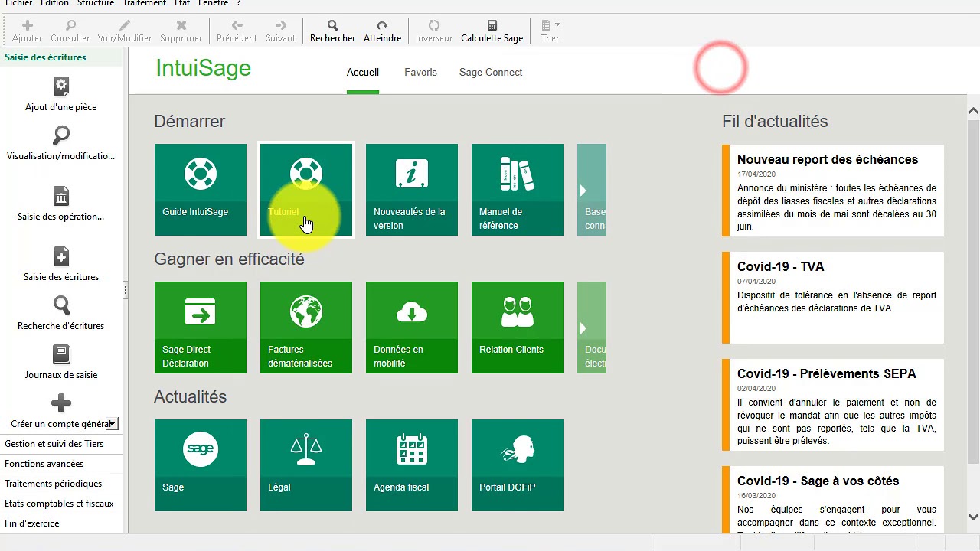Screen dimensions: 980x551
Task: Switch to the Sage Connect tab
Action: point(491,73)
